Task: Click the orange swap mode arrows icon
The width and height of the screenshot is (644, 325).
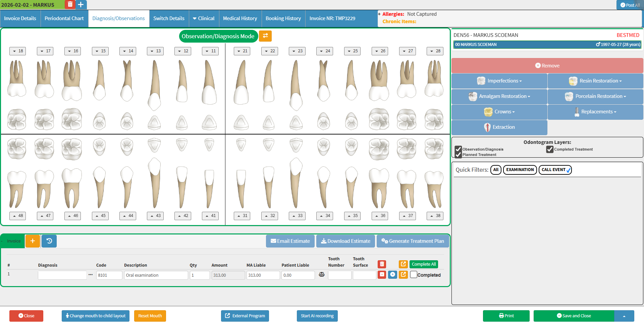Action: click(x=265, y=36)
